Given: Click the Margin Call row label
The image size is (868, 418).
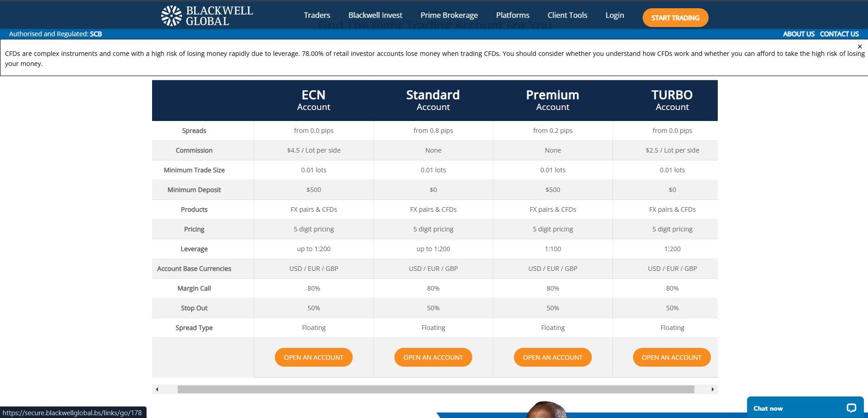Looking at the screenshot, I should (x=194, y=288).
